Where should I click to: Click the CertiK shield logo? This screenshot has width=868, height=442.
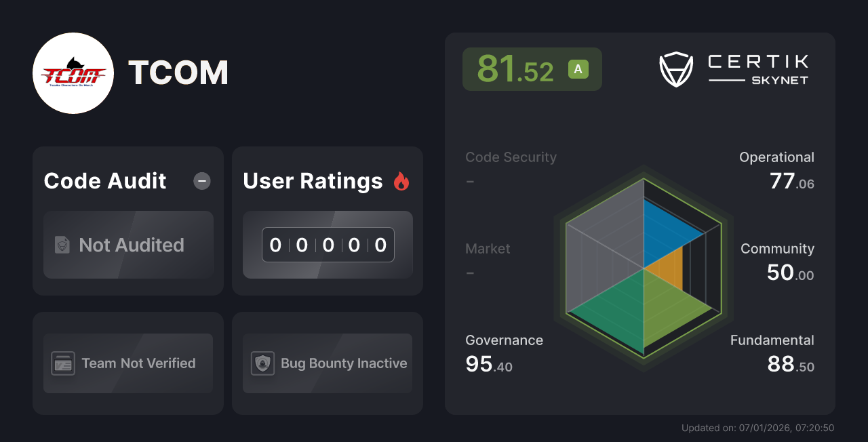point(676,68)
